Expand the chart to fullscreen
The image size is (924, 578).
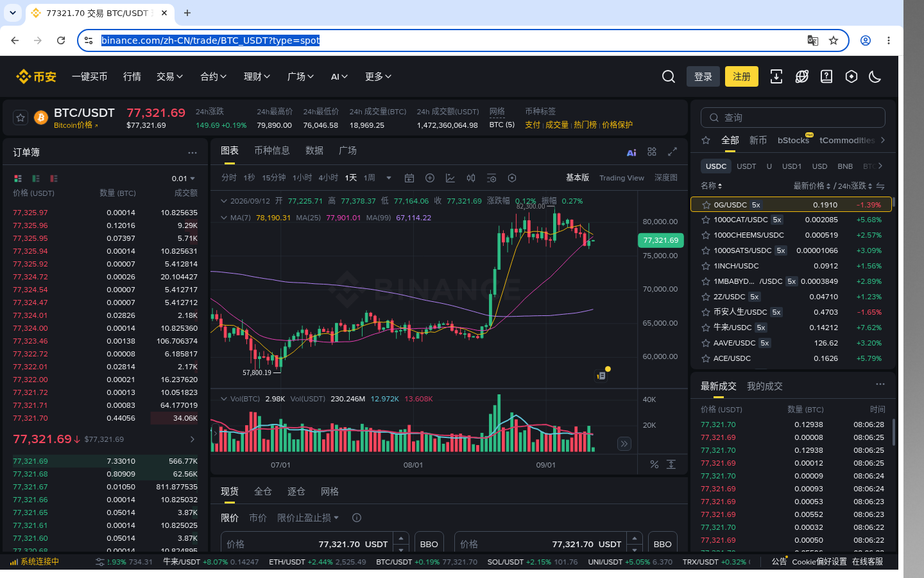point(672,152)
